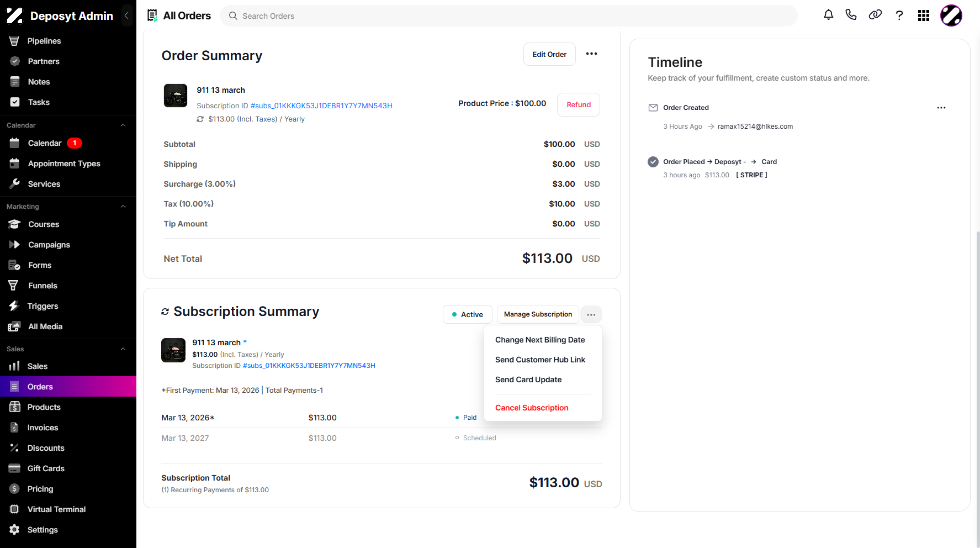The height and width of the screenshot is (548, 980).
Task: Click the Edit Order button
Action: coord(549,54)
